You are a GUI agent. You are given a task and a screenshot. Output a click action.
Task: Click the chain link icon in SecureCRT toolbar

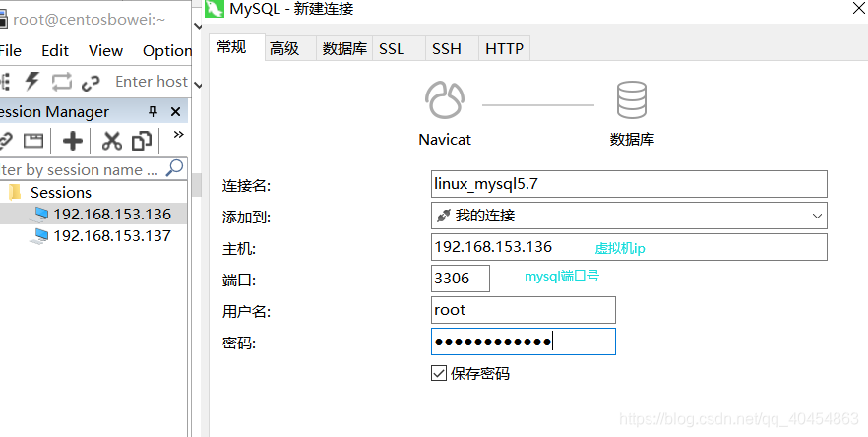point(91,83)
